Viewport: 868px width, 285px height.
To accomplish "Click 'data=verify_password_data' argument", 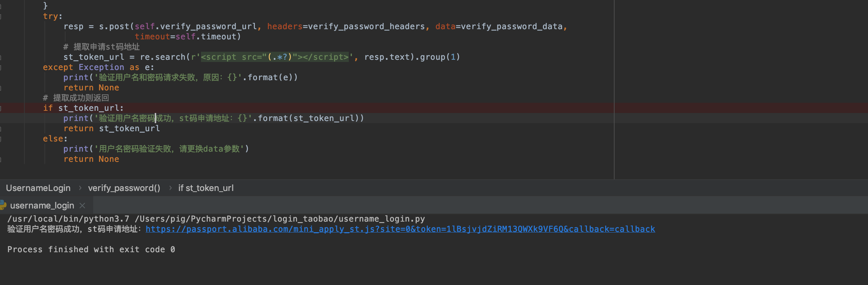I will 499,27.
